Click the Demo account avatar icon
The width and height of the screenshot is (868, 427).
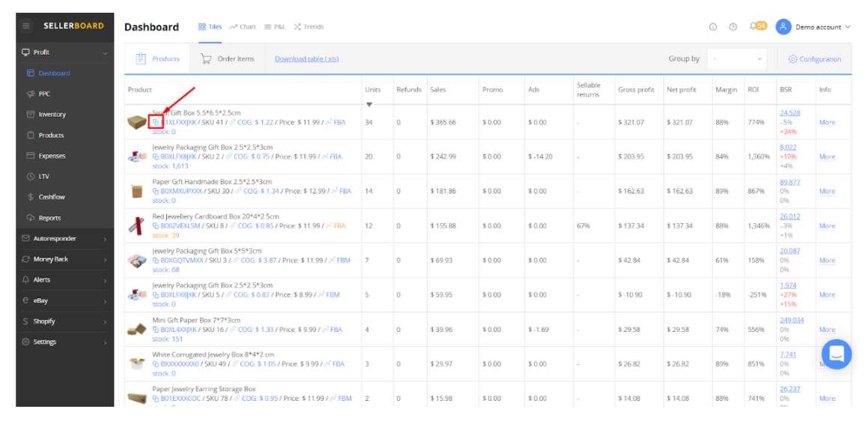point(783,26)
